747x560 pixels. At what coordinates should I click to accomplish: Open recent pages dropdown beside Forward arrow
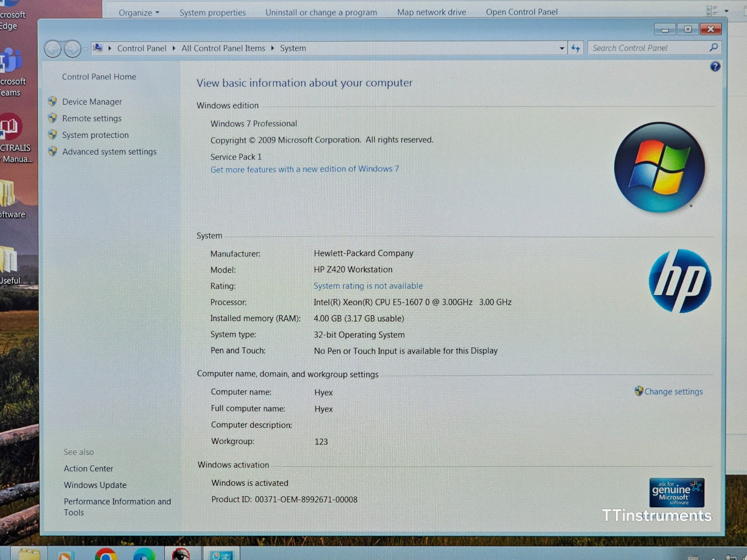(x=86, y=49)
